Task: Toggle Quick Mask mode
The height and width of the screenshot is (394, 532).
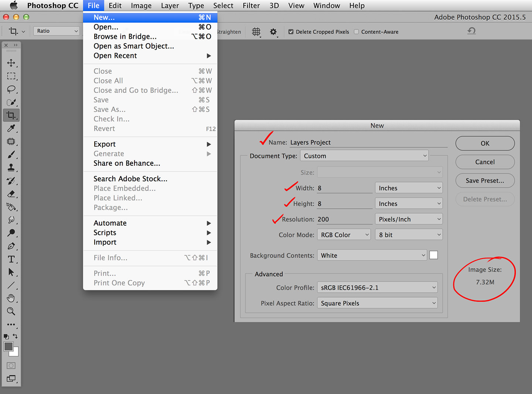Action: click(11, 366)
